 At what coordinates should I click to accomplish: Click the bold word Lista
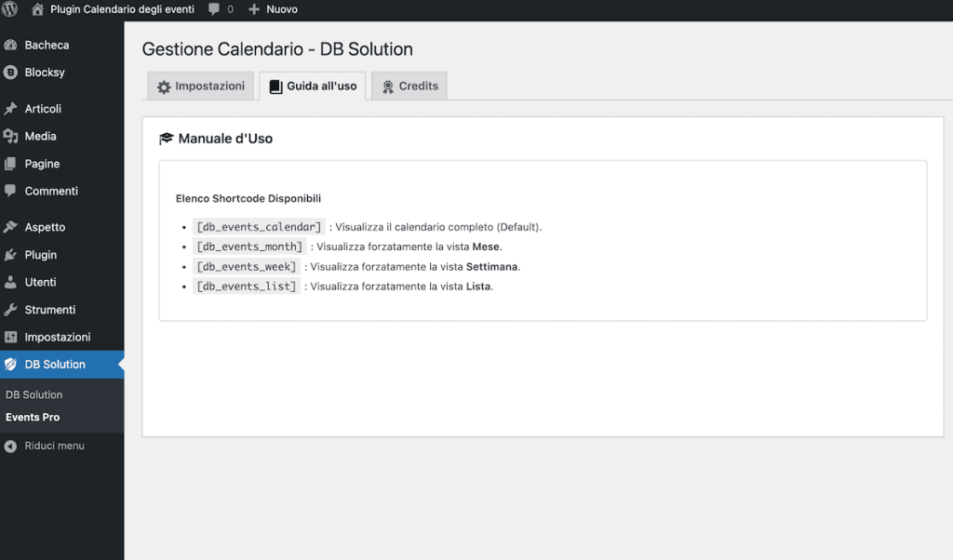pos(478,287)
